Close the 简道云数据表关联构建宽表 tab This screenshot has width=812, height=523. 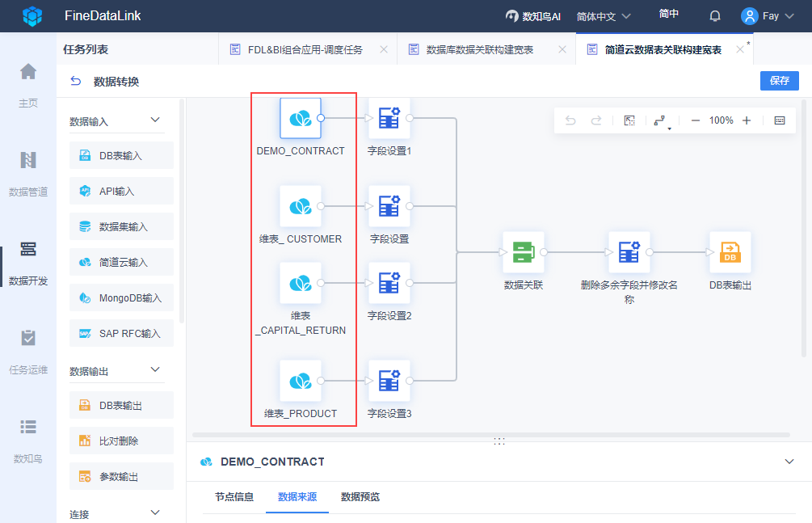point(740,50)
